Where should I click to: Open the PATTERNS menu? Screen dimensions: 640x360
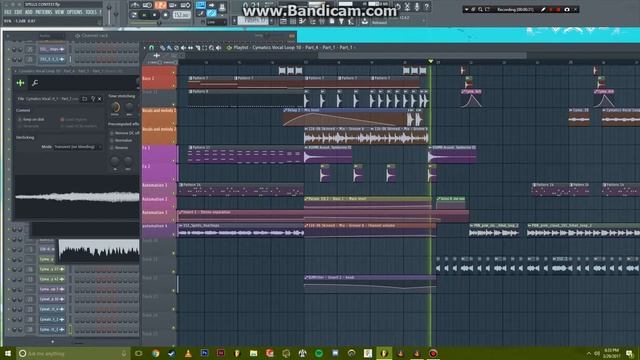44,12
